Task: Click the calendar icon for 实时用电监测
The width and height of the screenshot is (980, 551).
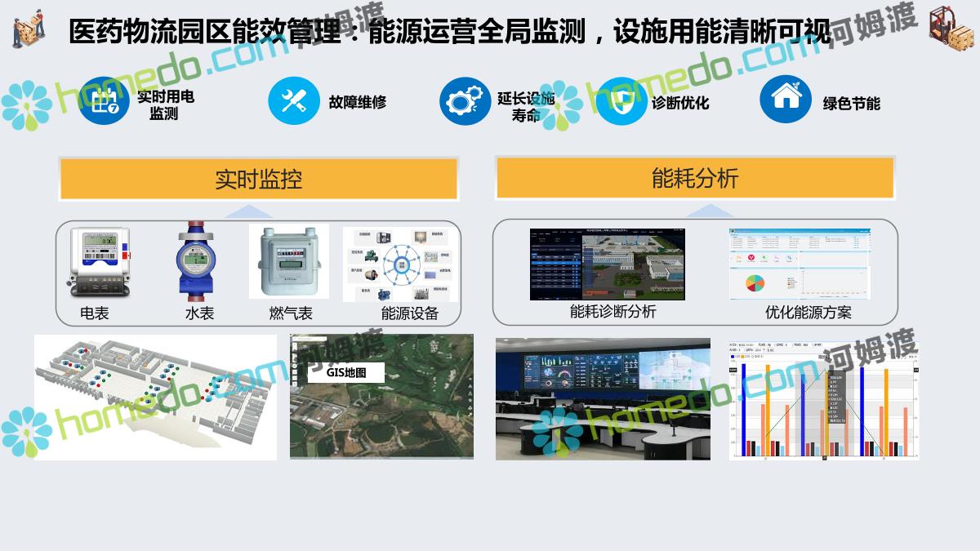Action: 105,101
